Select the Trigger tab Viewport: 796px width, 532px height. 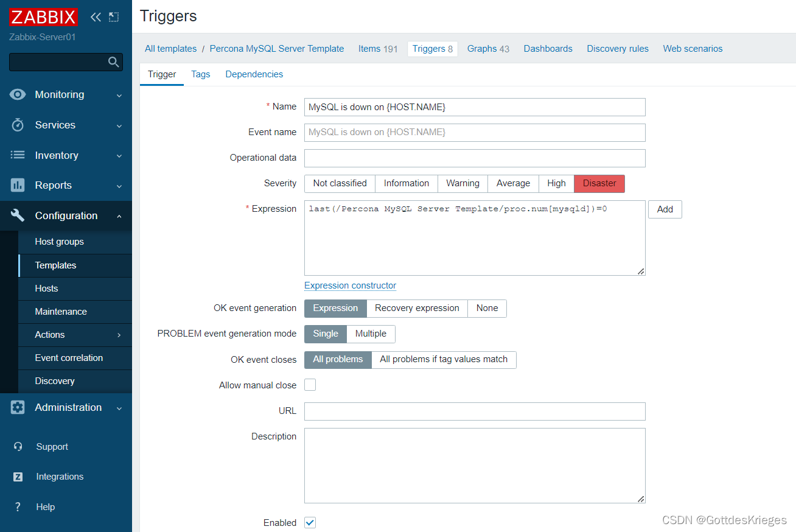[162, 74]
